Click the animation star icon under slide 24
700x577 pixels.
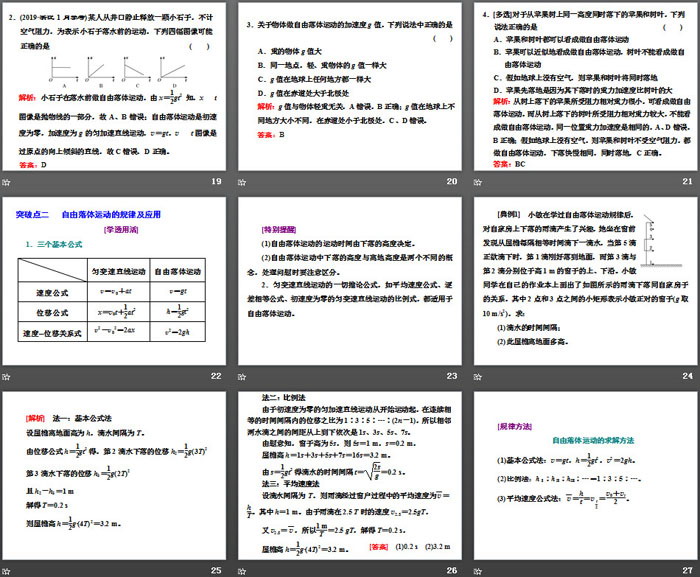point(475,376)
